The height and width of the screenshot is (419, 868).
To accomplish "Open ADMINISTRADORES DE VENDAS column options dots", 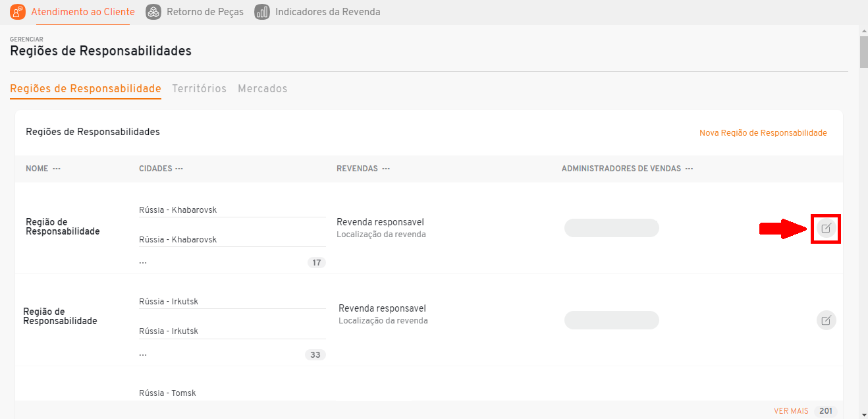I will pos(689,169).
